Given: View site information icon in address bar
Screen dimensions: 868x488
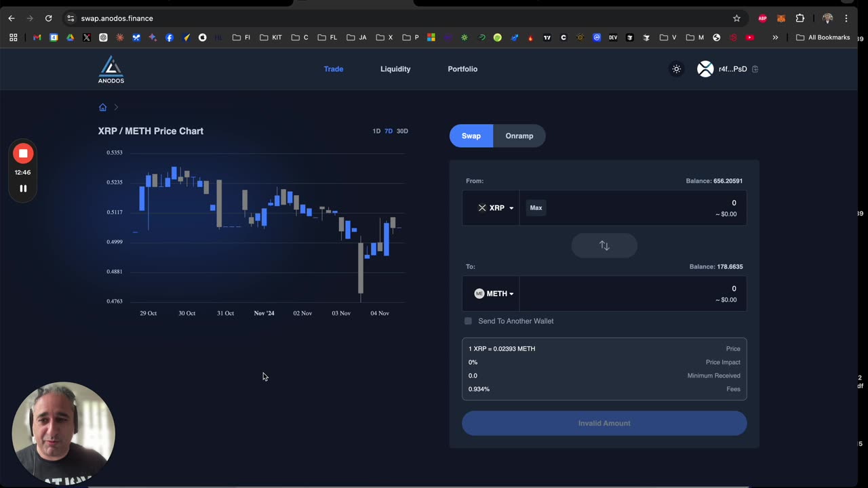Looking at the screenshot, I should click(71, 18).
